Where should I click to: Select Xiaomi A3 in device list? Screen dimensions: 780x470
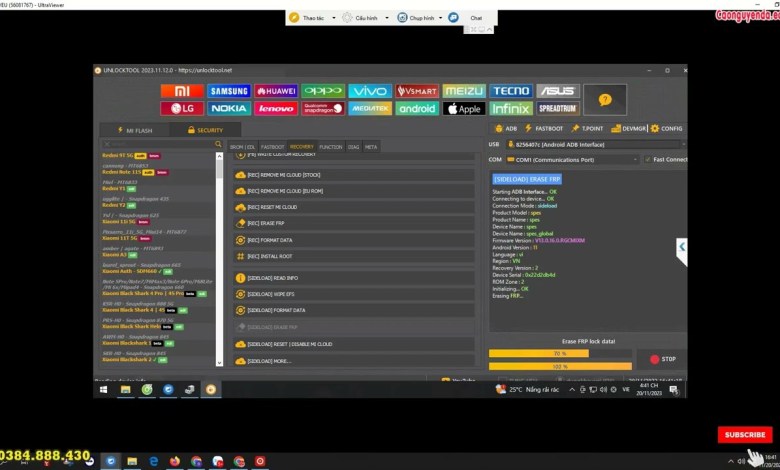click(x=114, y=255)
